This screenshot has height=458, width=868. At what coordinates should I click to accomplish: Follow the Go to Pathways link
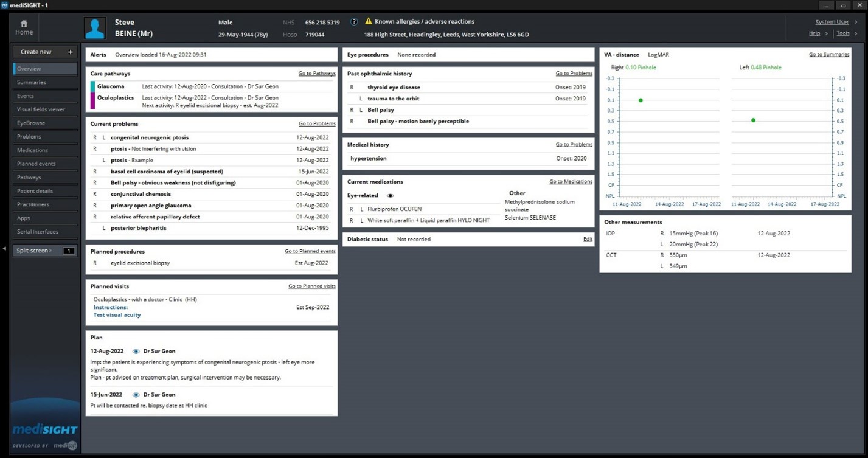[316, 74]
